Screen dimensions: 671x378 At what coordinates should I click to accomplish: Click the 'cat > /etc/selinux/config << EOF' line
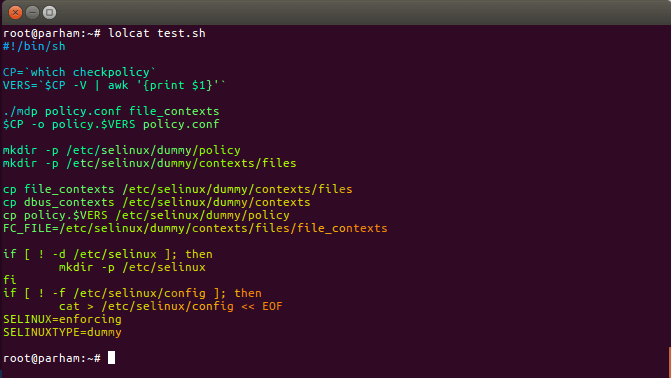click(170, 306)
